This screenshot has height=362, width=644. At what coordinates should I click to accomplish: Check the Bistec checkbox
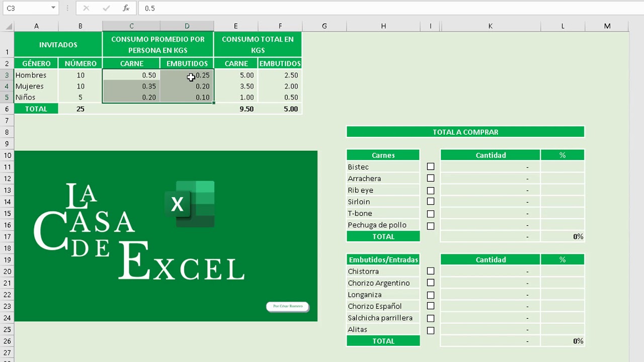tap(431, 166)
